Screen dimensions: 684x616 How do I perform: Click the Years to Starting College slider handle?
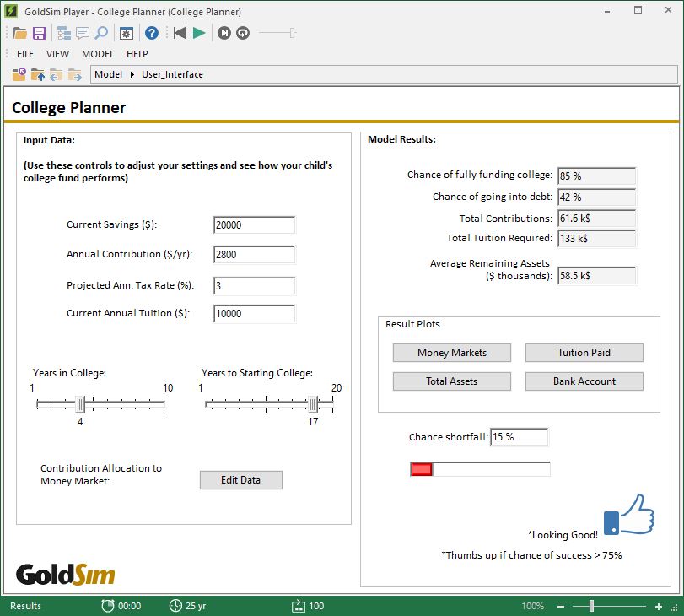(x=313, y=405)
